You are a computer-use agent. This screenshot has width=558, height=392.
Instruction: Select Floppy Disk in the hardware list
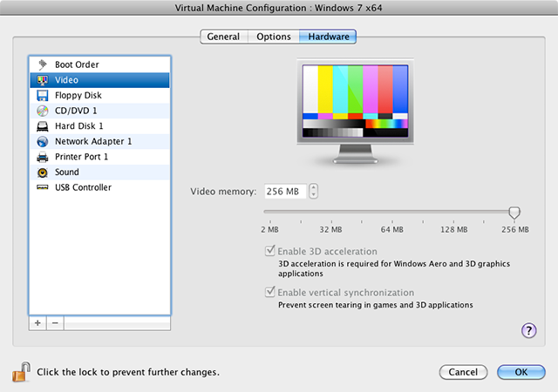click(99, 95)
